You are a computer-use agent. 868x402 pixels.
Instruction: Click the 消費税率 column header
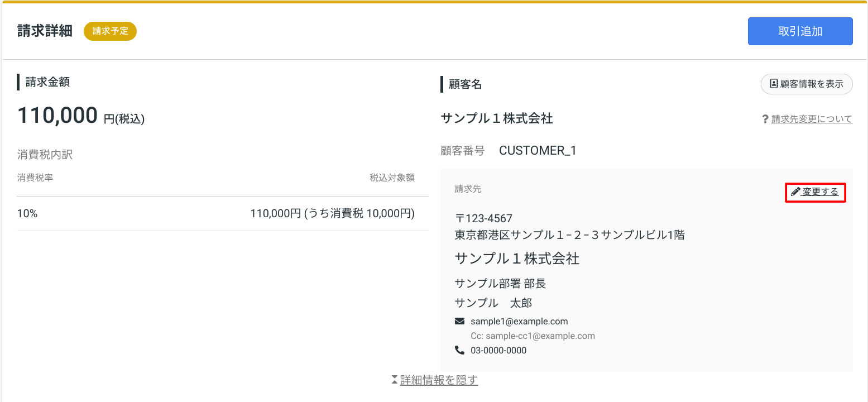click(35, 178)
